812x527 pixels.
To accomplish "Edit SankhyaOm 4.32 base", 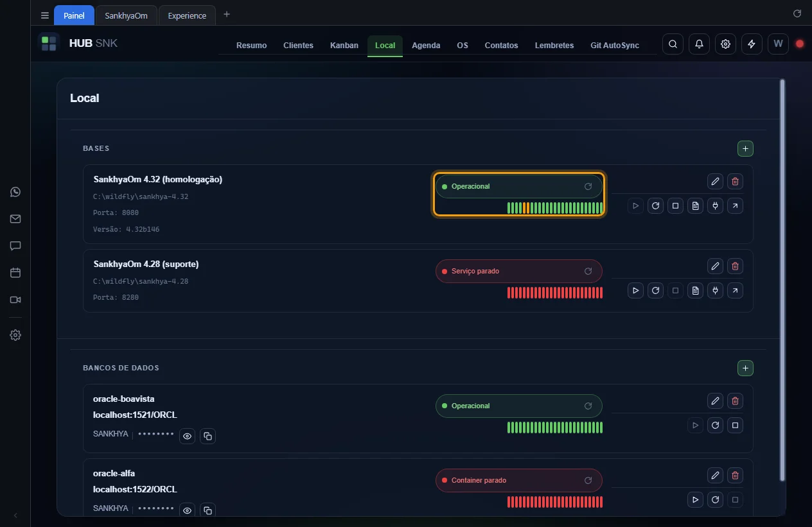I will coord(715,181).
